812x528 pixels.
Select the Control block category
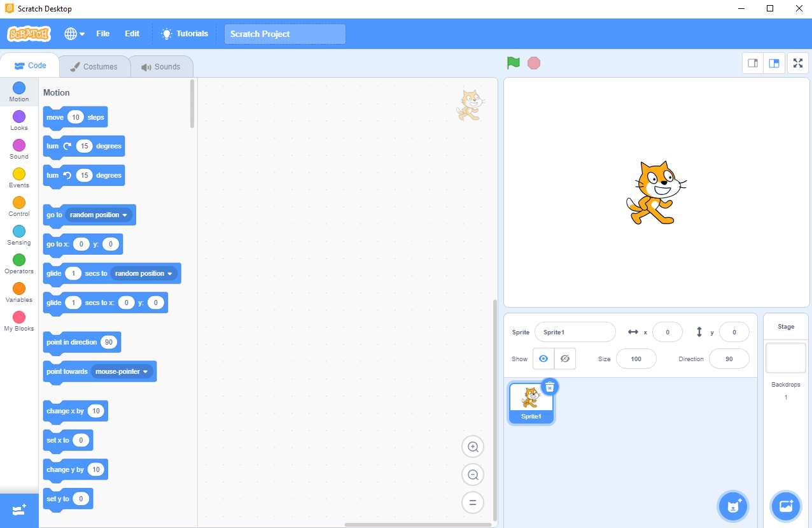[19, 206]
